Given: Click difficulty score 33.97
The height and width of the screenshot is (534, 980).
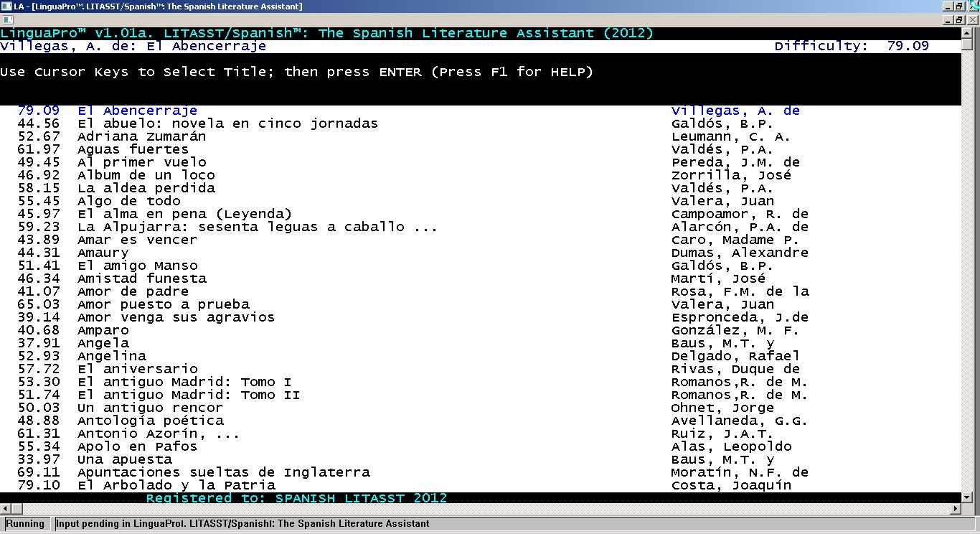Looking at the screenshot, I should coord(39,459).
